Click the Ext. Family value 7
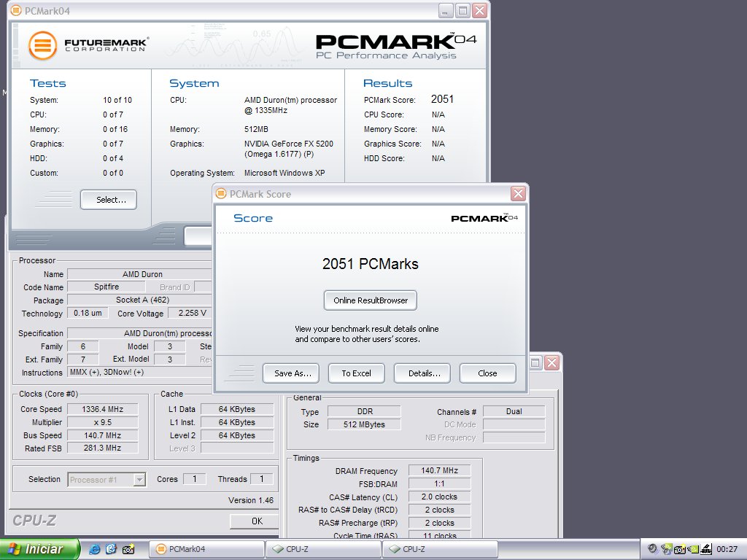747x560 pixels. (83, 359)
